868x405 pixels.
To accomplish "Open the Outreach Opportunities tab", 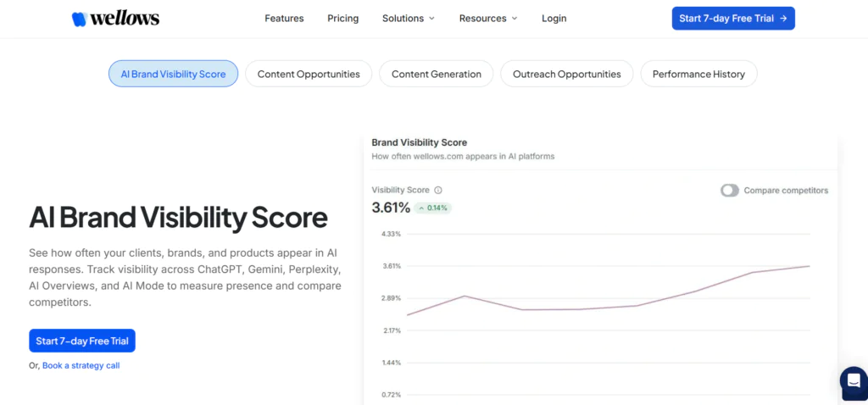I will point(566,74).
